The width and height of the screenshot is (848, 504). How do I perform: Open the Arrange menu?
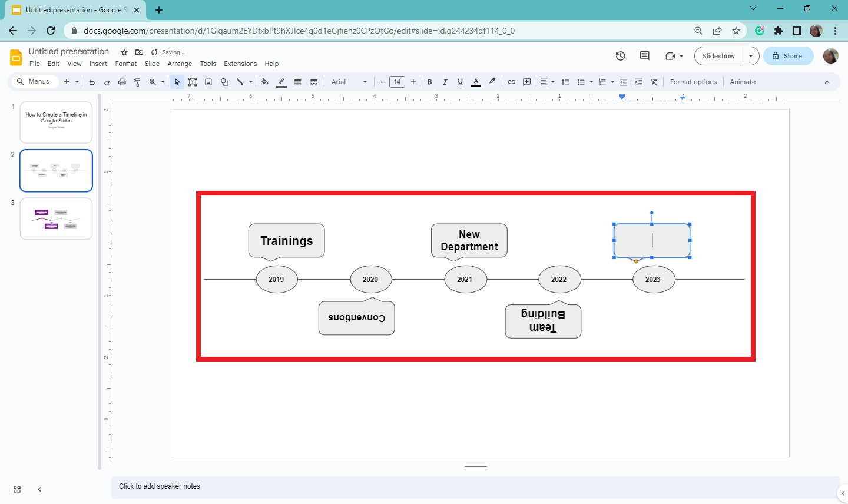point(180,64)
